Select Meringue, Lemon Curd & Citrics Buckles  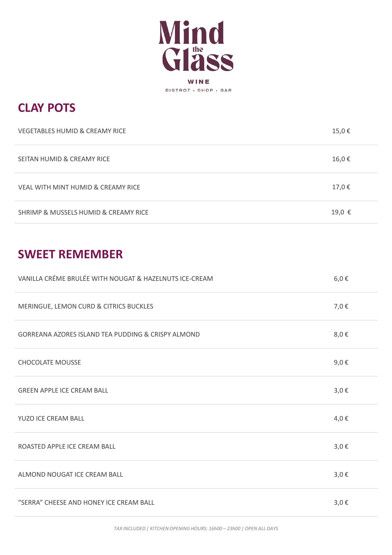[x=85, y=306]
